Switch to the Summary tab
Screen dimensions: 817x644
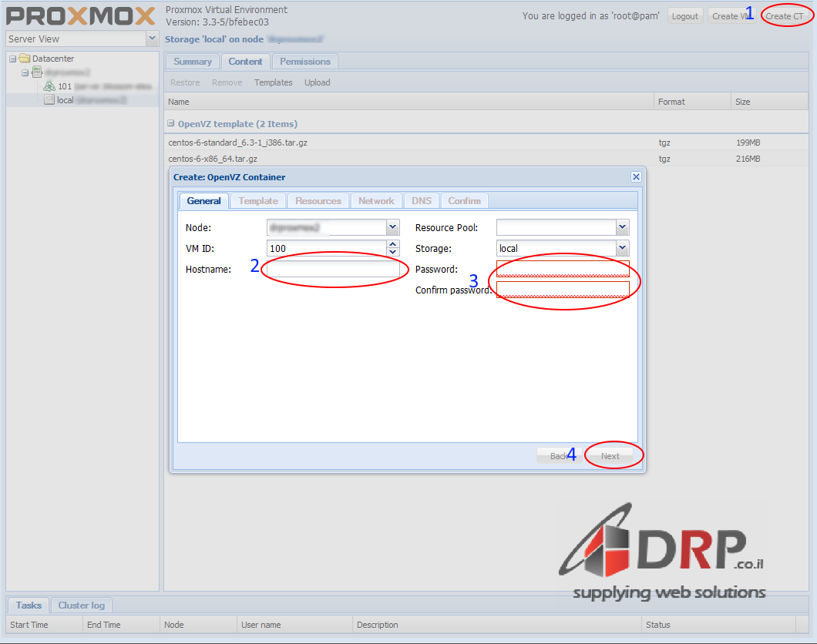(x=192, y=62)
